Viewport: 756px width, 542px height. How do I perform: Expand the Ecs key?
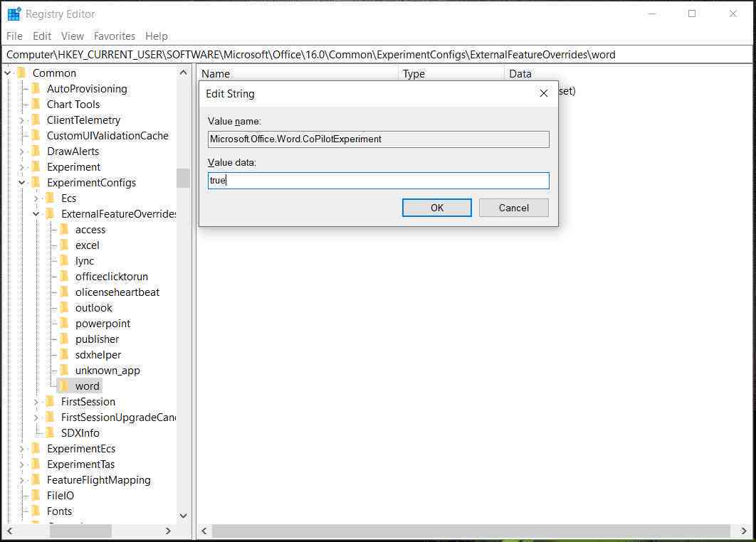(x=36, y=198)
